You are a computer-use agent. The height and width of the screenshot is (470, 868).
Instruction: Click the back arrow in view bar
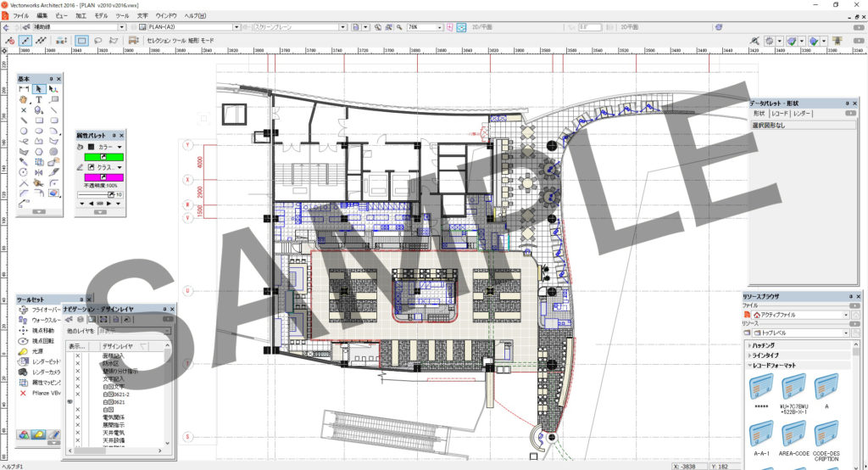[x=6, y=27]
